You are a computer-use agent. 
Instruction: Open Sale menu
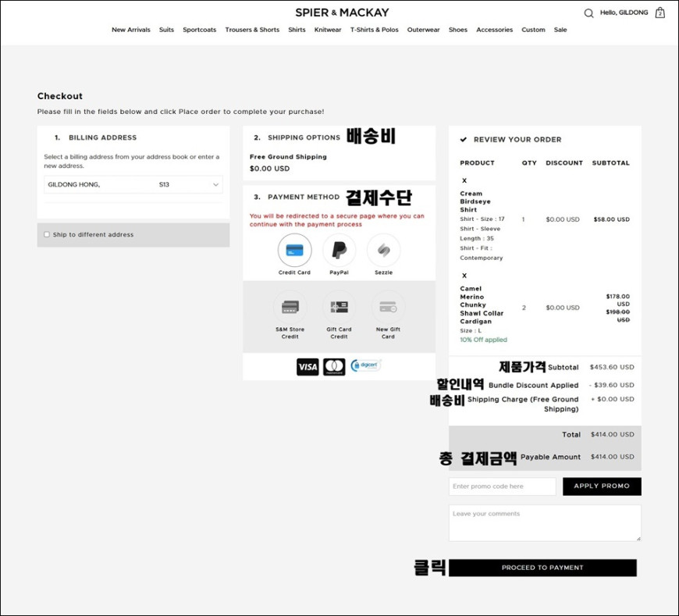coord(560,30)
